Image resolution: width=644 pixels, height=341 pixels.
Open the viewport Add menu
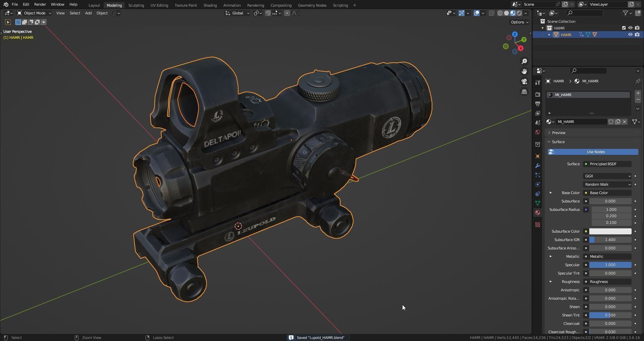(88, 13)
